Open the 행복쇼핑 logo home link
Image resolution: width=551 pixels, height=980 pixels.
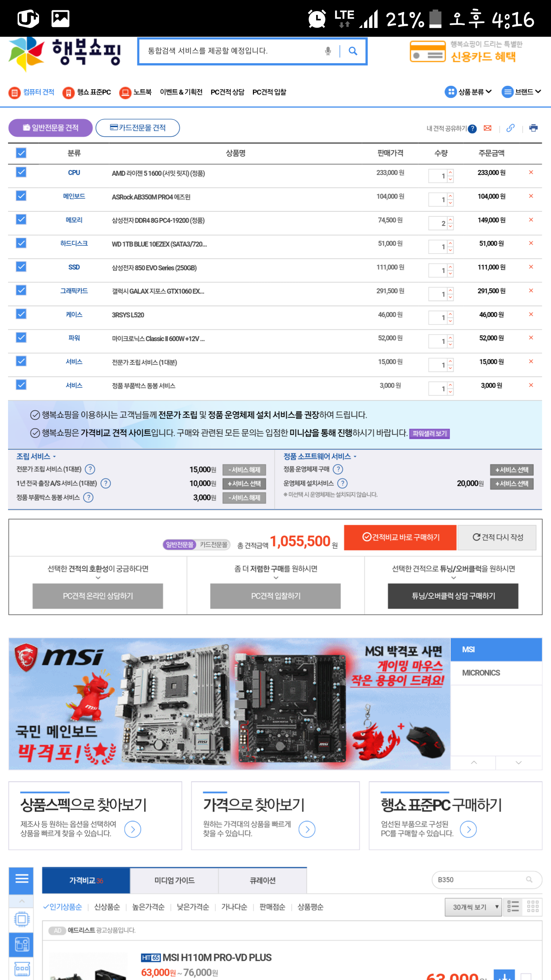pos(65,54)
